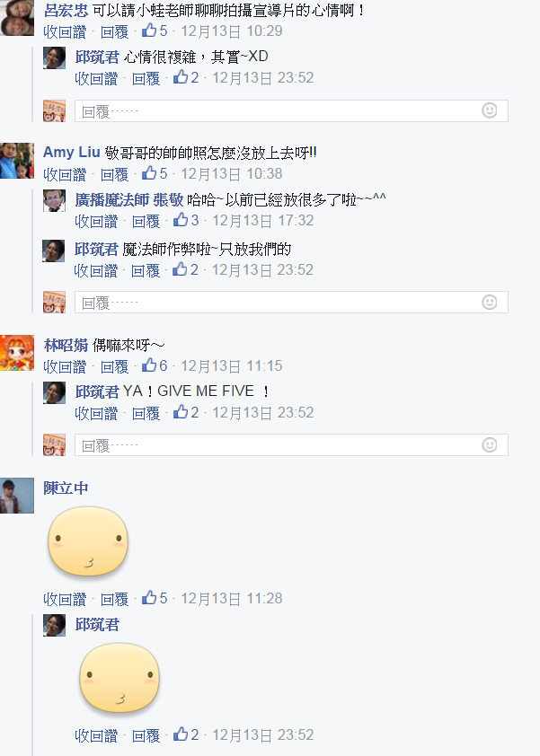This screenshot has height=756, width=540.
Task: Click 收回讚 under 林昭娟's comment
Action: click(x=65, y=366)
